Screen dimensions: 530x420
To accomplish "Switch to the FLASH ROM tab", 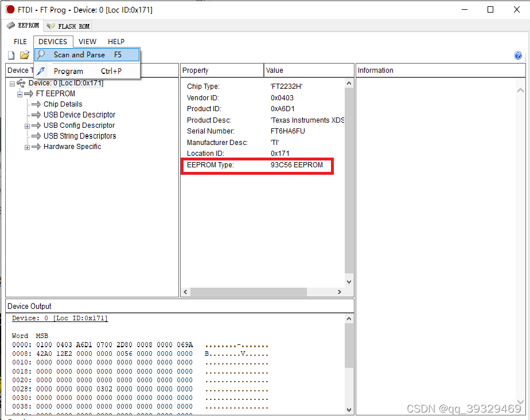I will coord(68,26).
